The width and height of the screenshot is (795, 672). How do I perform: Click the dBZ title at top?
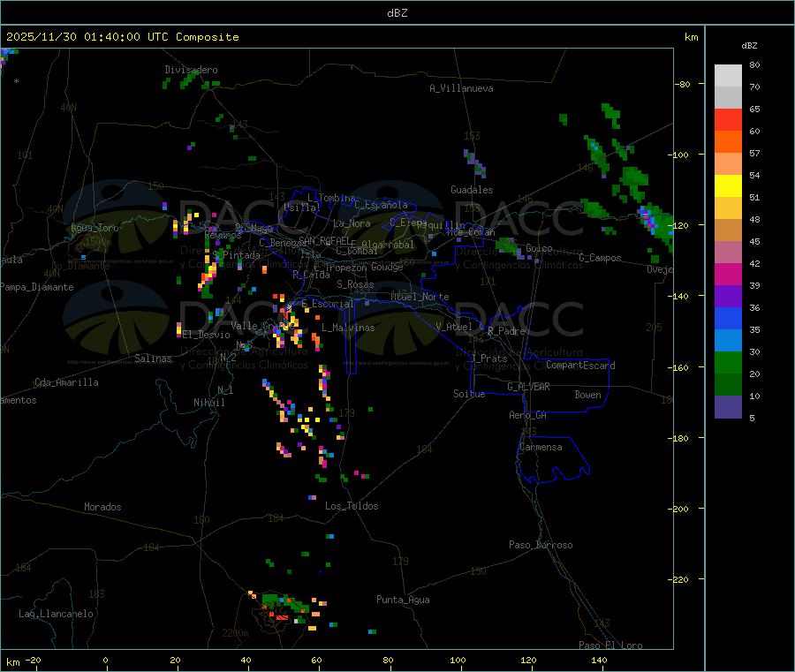[397, 13]
